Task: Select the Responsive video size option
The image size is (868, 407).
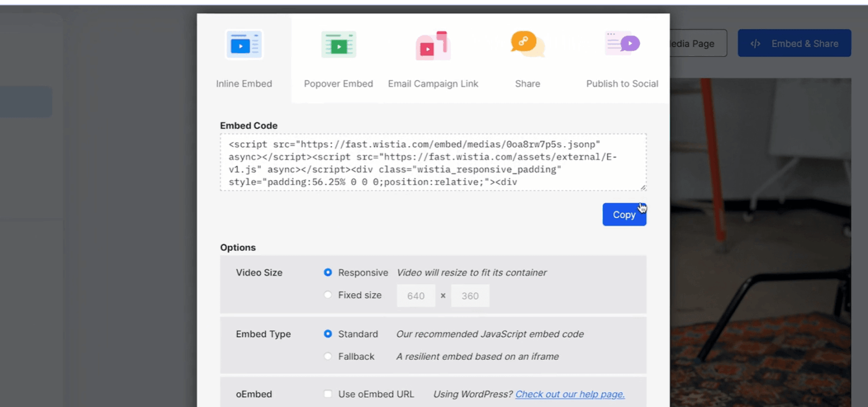Action: [x=328, y=273]
